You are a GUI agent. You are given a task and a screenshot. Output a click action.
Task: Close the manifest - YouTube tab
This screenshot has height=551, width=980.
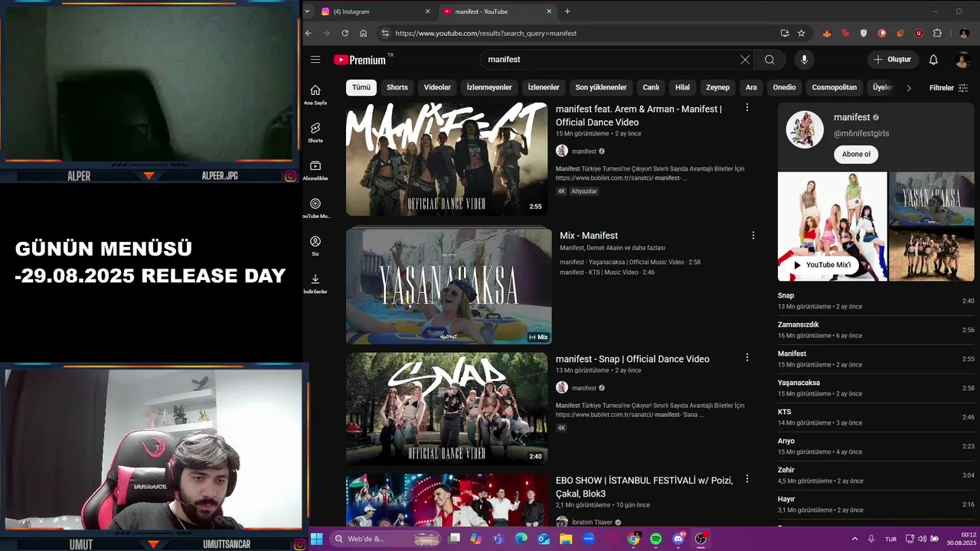point(549,11)
